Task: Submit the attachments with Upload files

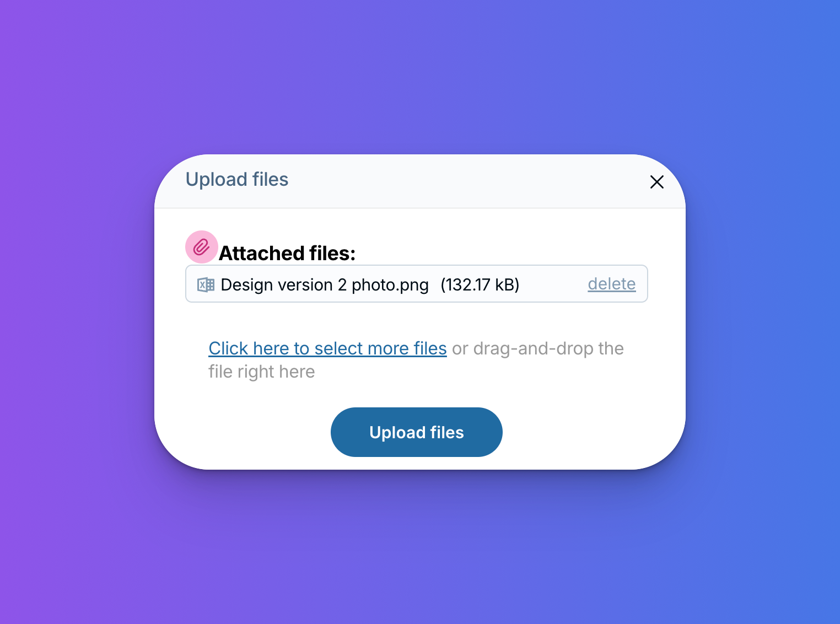Action: (417, 432)
